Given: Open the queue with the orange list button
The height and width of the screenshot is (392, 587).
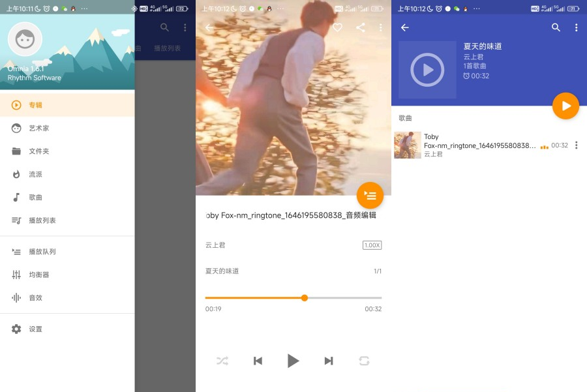Looking at the screenshot, I should (x=370, y=196).
